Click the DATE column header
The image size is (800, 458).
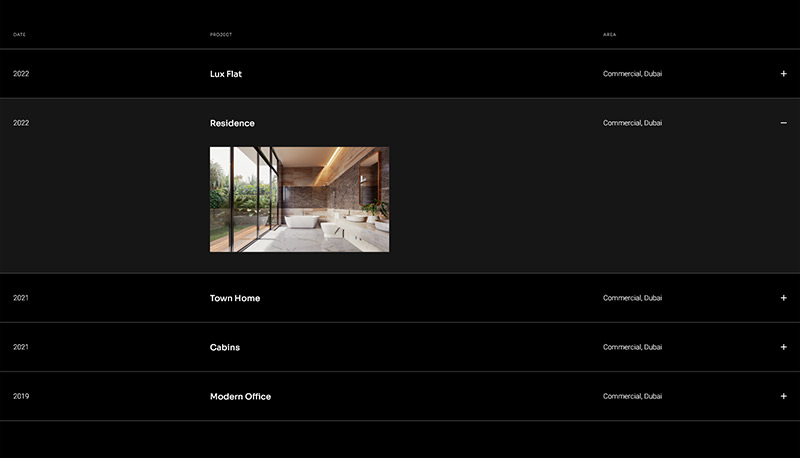coord(19,34)
